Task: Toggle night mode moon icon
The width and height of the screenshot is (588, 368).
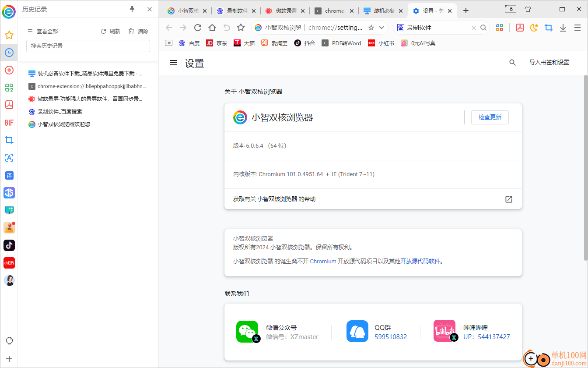Action: pos(534,28)
